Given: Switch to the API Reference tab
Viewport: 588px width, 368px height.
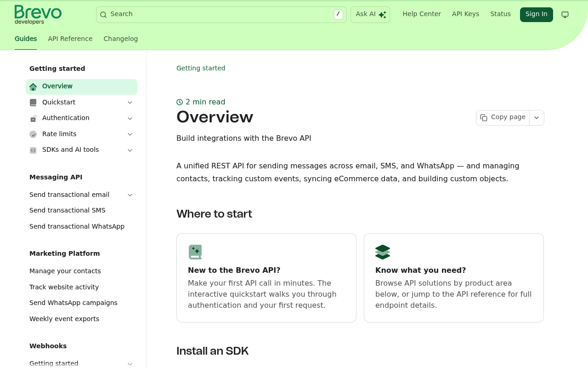Looking at the screenshot, I should tap(70, 39).
